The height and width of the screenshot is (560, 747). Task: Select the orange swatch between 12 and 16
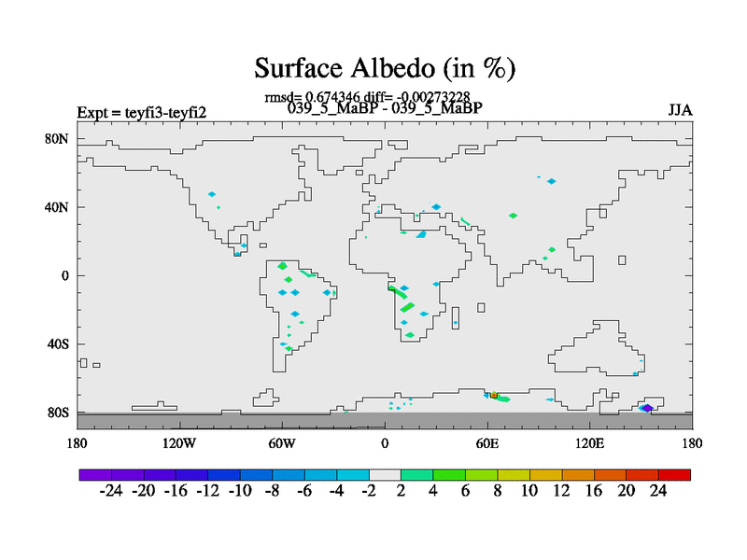click(578, 475)
